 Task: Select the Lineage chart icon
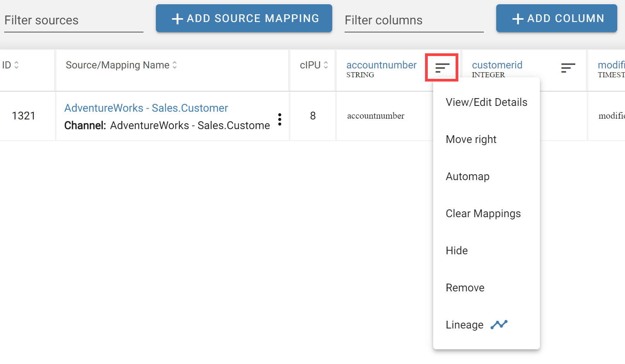(x=499, y=325)
